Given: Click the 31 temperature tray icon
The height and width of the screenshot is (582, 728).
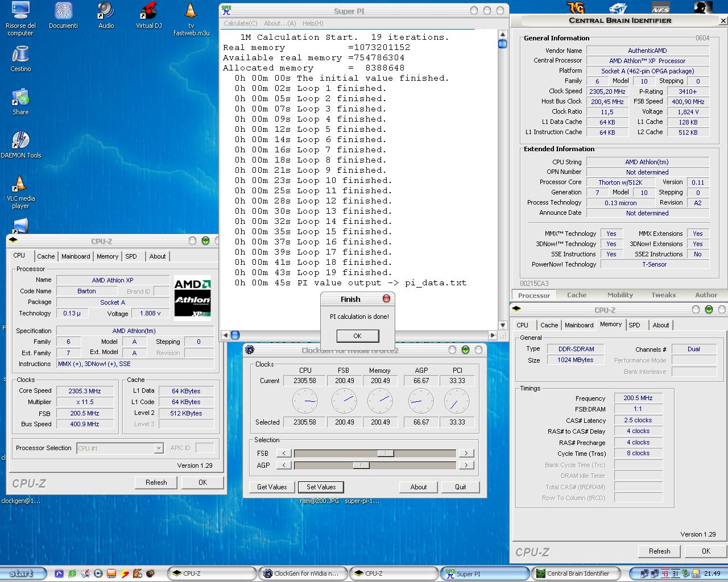Looking at the screenshot, I should pos(675,573).
